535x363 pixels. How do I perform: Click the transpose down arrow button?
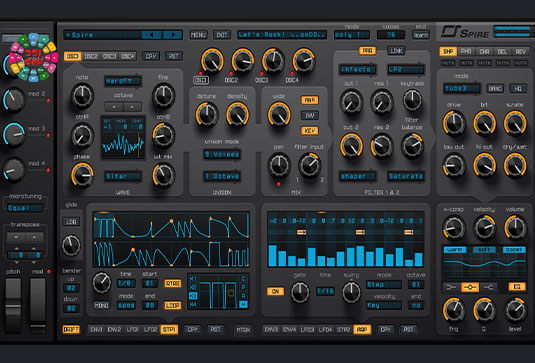point(16,237)
